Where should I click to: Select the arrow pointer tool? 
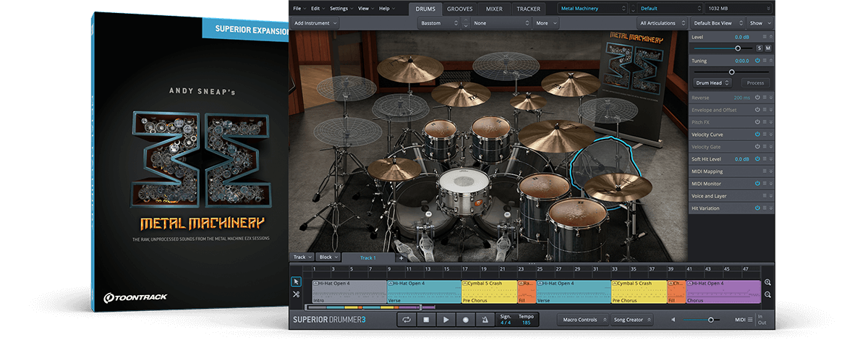point(297,281)
